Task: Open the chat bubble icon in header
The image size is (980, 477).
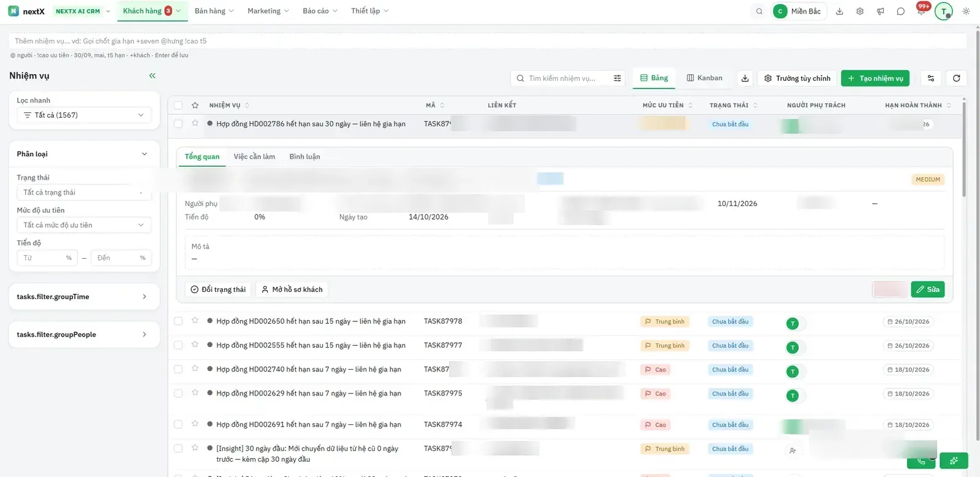Action: [900, 11]
